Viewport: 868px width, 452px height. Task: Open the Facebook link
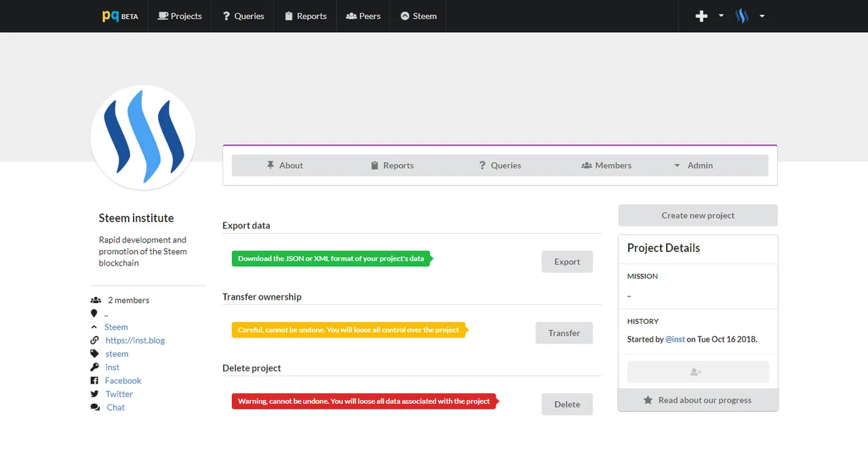(x=123, y=381)
